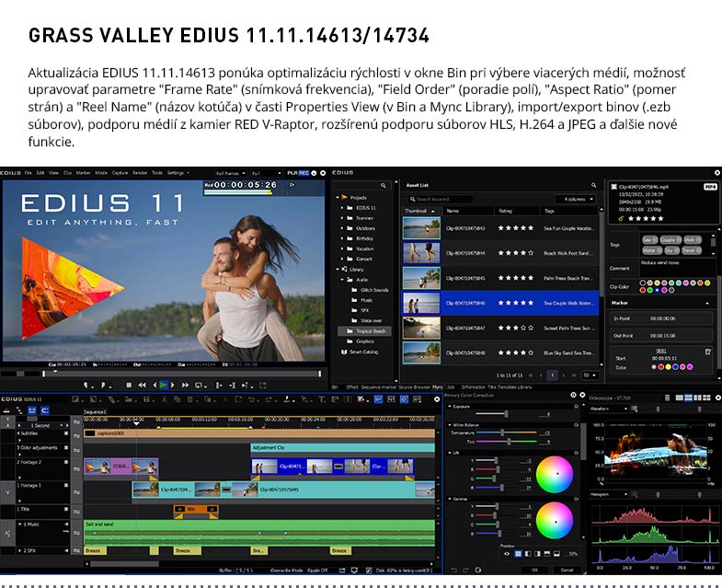Adjust the Temperature slider under White Balance
Screen dimensions: 722x588
[x=502, y=432]
